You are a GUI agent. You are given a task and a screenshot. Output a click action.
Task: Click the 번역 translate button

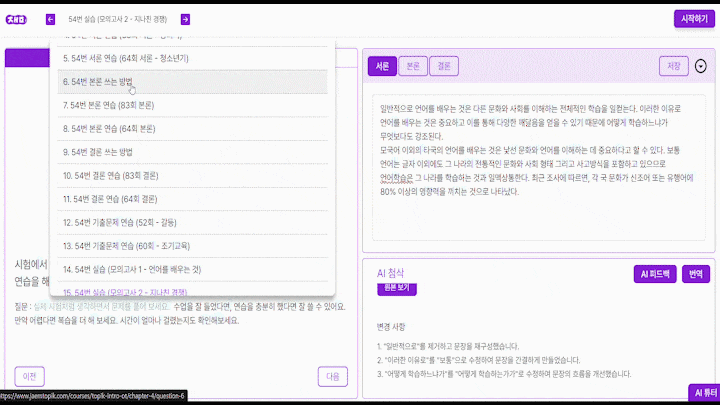[695, 274]
